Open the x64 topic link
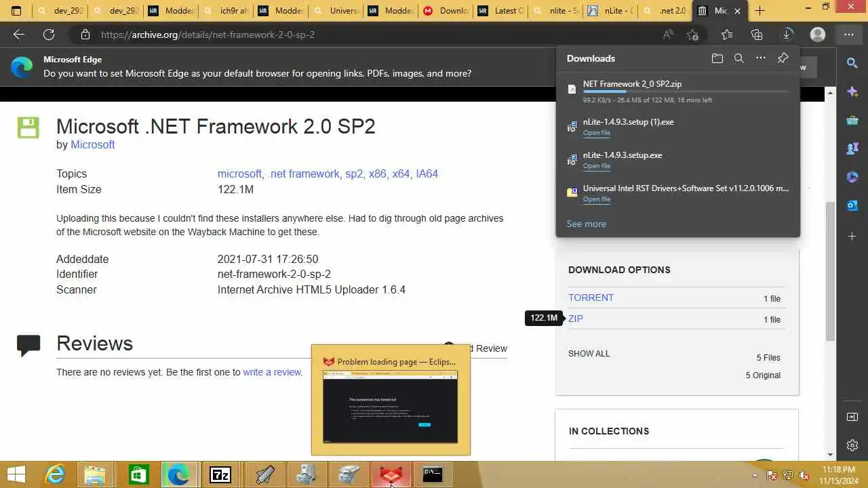The image size is (868, 488). click(x=401, y=174)
